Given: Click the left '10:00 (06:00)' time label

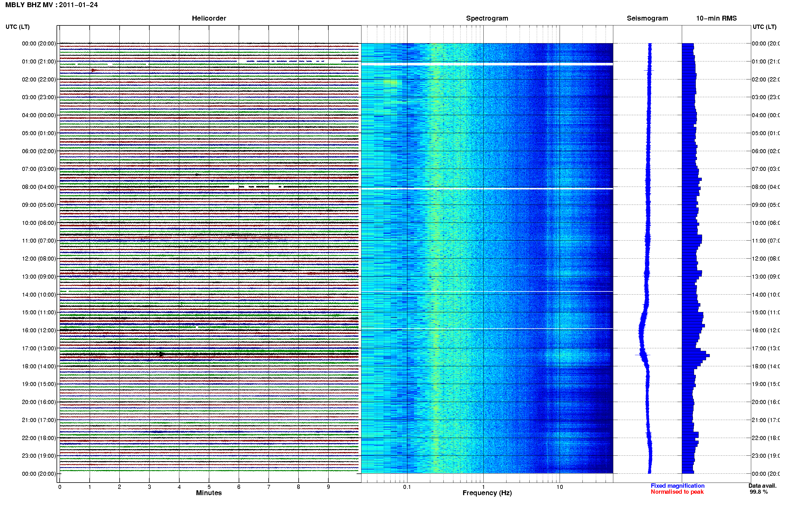Looking at the screenshot, I should (x=39, y=223).
